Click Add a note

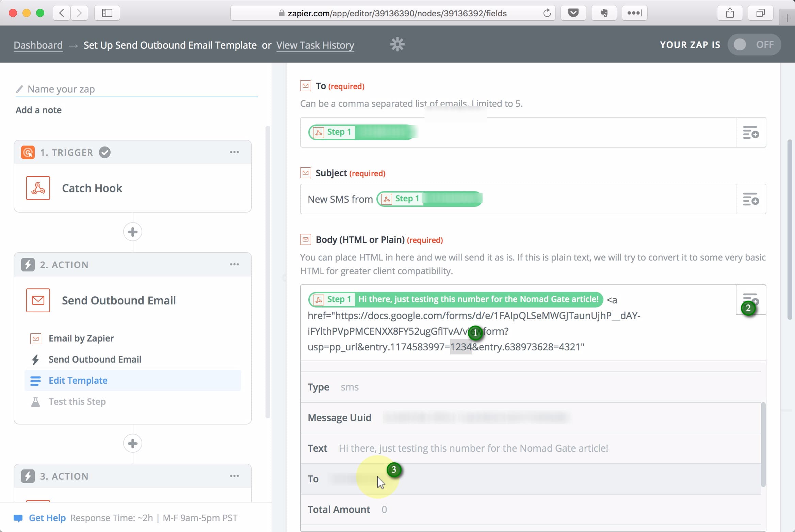[x=38, y=110]
